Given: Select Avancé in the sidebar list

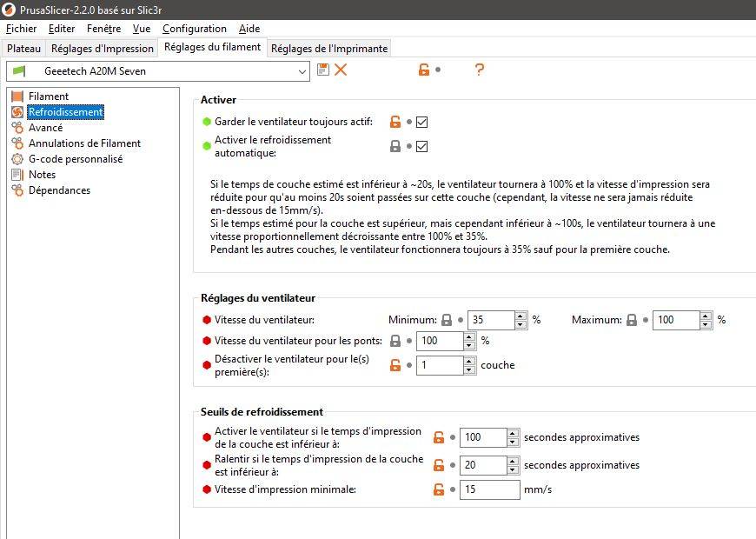Looking at the screenshot, I should (x=45, y=128).
